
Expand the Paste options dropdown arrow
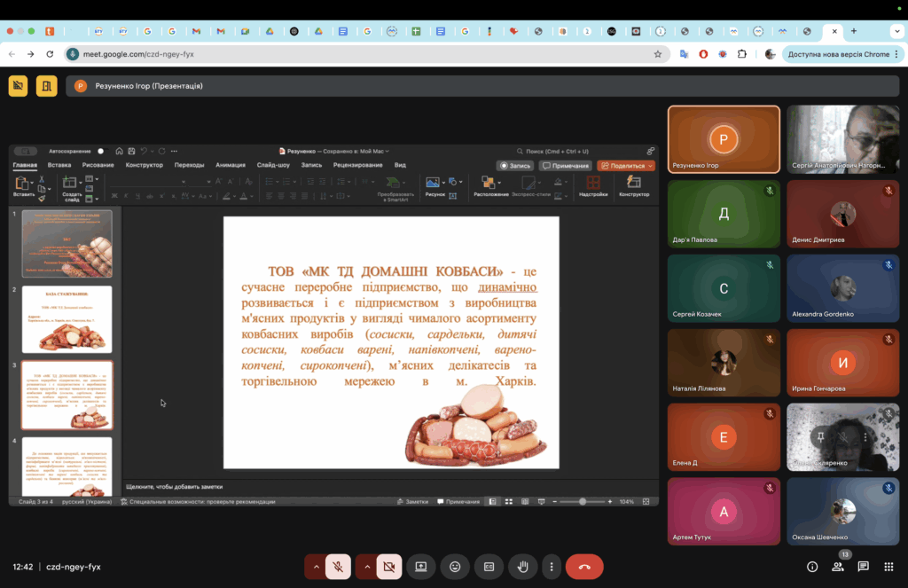(x=32, y=182)
